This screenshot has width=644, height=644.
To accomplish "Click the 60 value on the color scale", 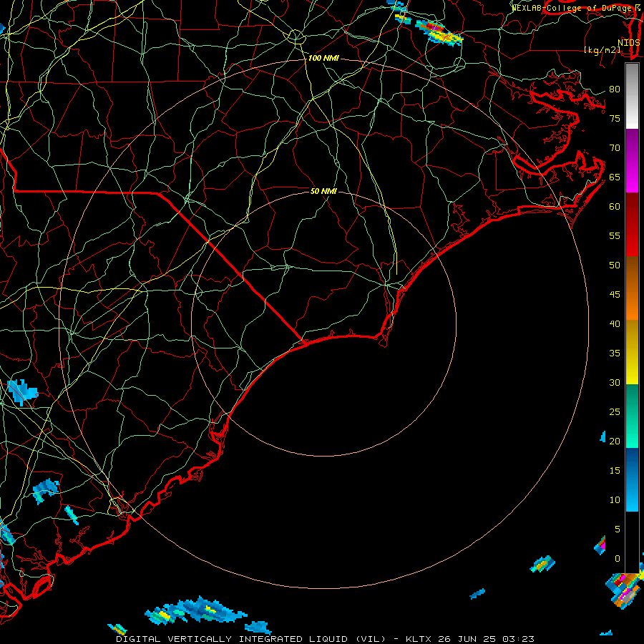I will (x=615, y=207).
